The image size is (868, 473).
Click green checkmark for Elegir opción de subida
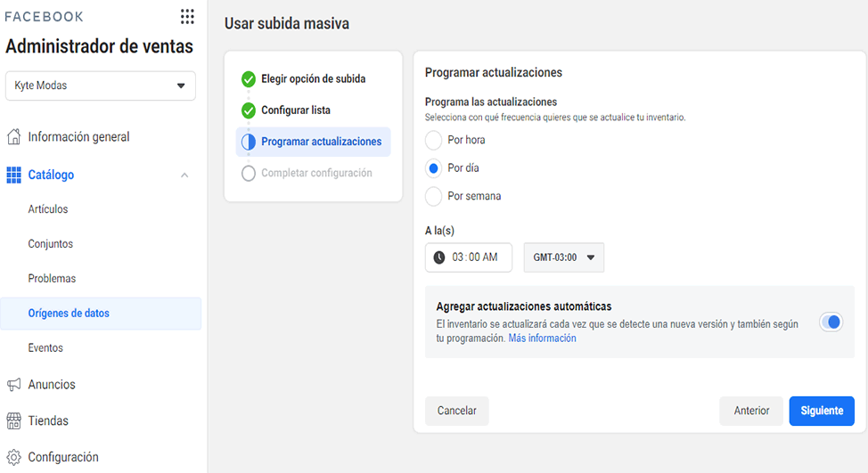[249, 79]
